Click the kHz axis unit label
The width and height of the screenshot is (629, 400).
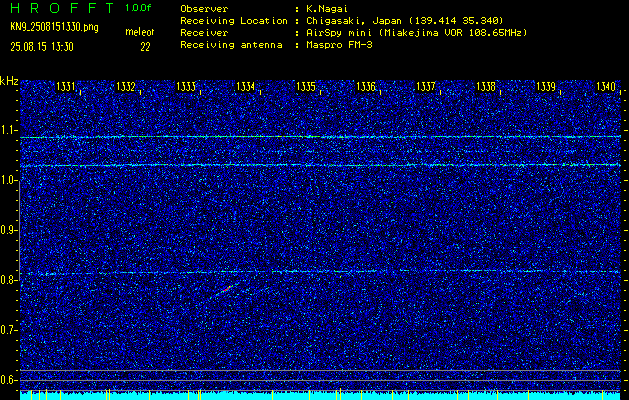9,81
